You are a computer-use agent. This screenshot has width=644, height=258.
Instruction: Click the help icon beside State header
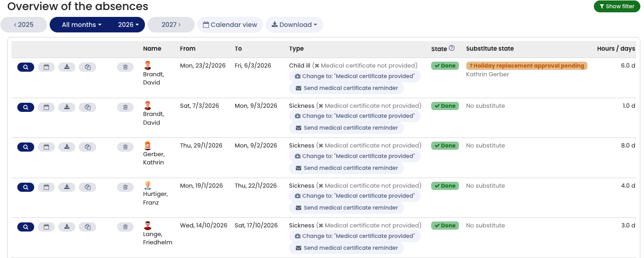452,48
